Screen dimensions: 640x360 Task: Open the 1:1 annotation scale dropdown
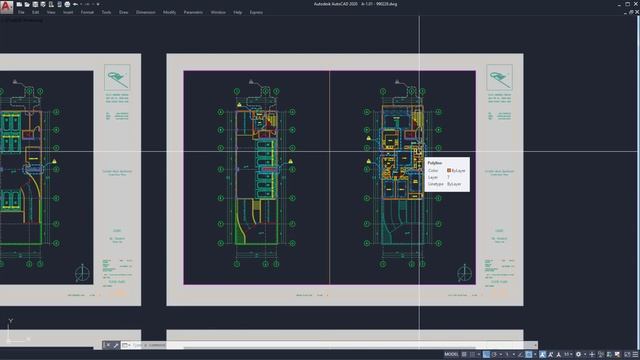pos(568,355)
